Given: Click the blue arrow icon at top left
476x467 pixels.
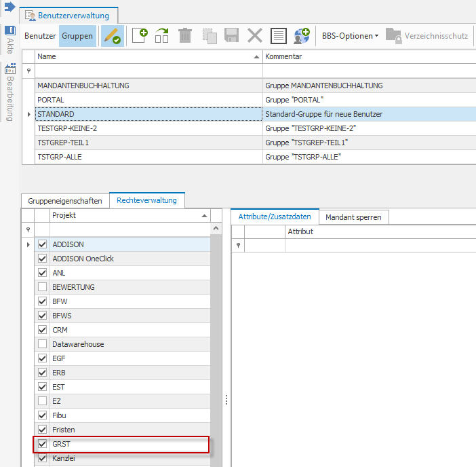Looking at the screenshot, I should click(9, 7).
